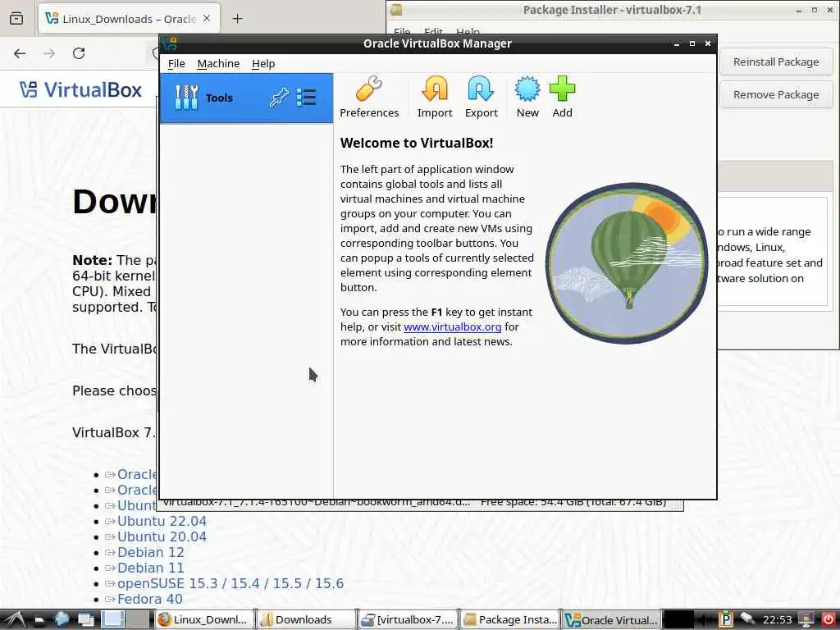The height and width of the screenshot is (630, 840).
Task: Click the Welcome to VirtualBox! heading
Action: click(417, 143)
